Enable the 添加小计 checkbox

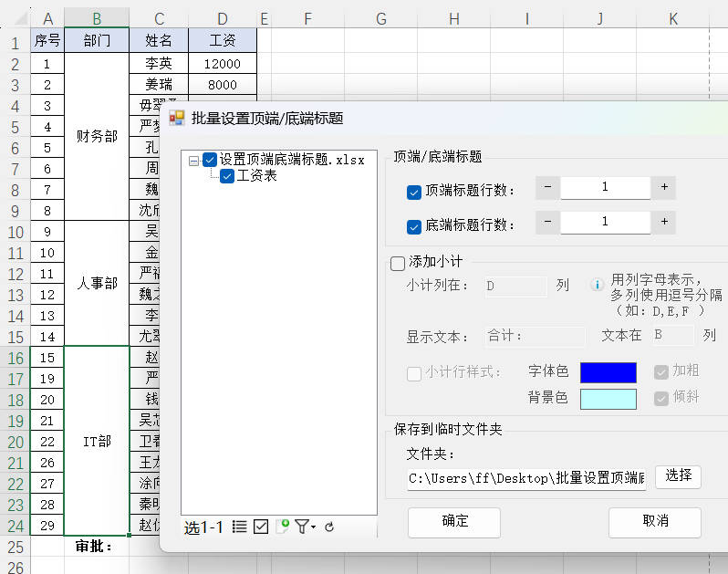coord(398,263)
